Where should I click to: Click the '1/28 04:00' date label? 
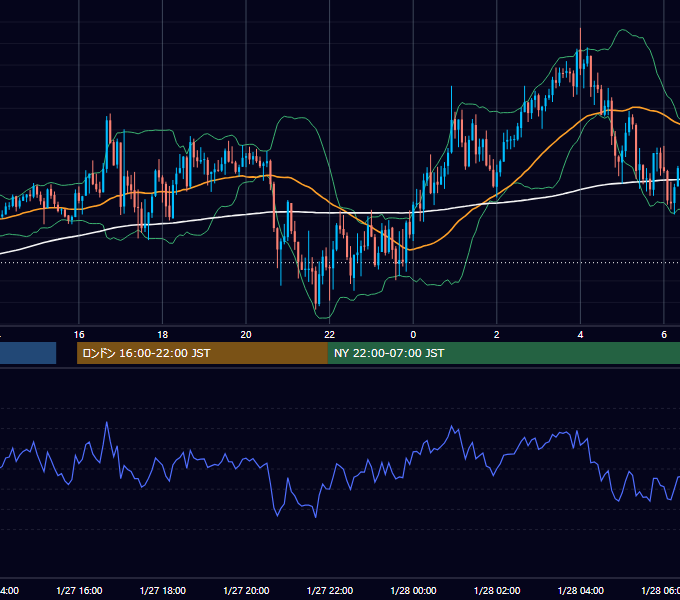[x=581, y=590]
